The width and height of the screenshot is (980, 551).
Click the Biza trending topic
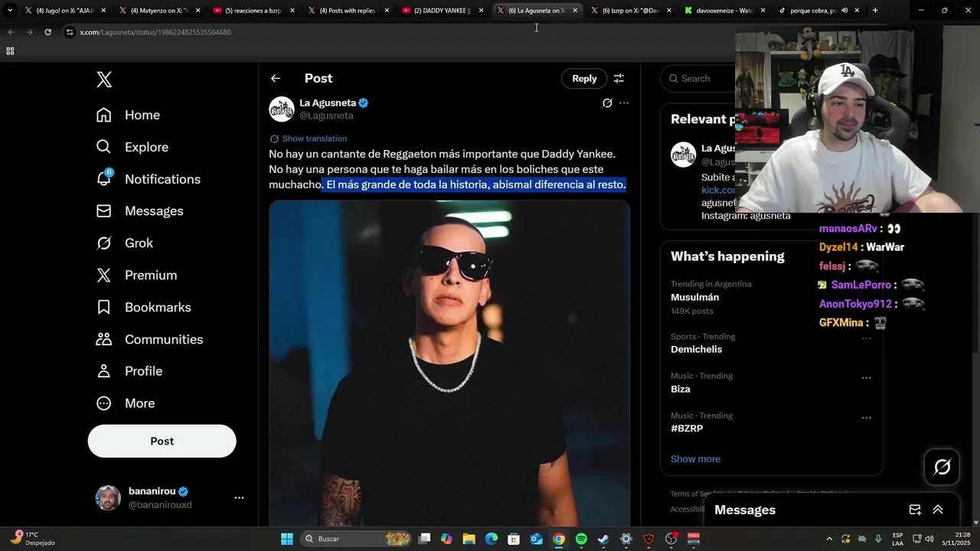click(x=681, y=389)
